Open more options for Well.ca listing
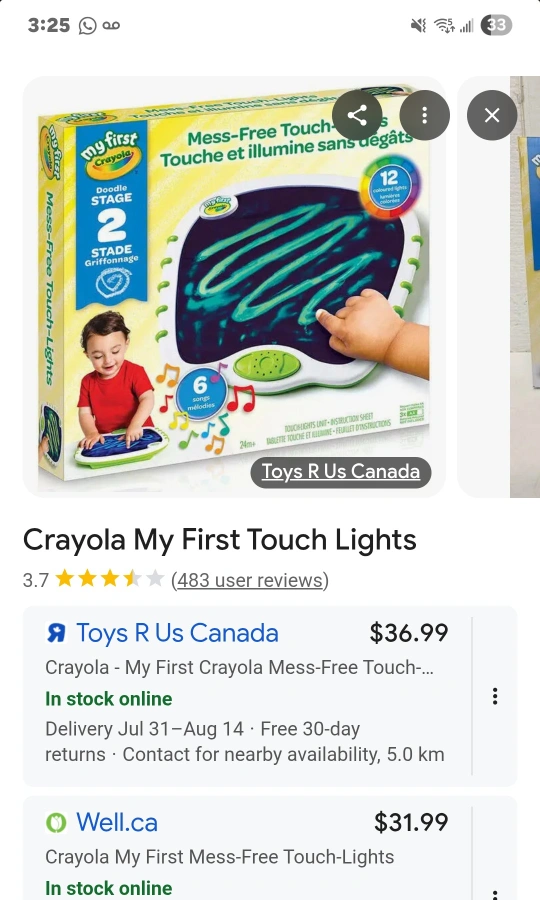The height and width of the screenshot is (900, 540). pos(495,891)
